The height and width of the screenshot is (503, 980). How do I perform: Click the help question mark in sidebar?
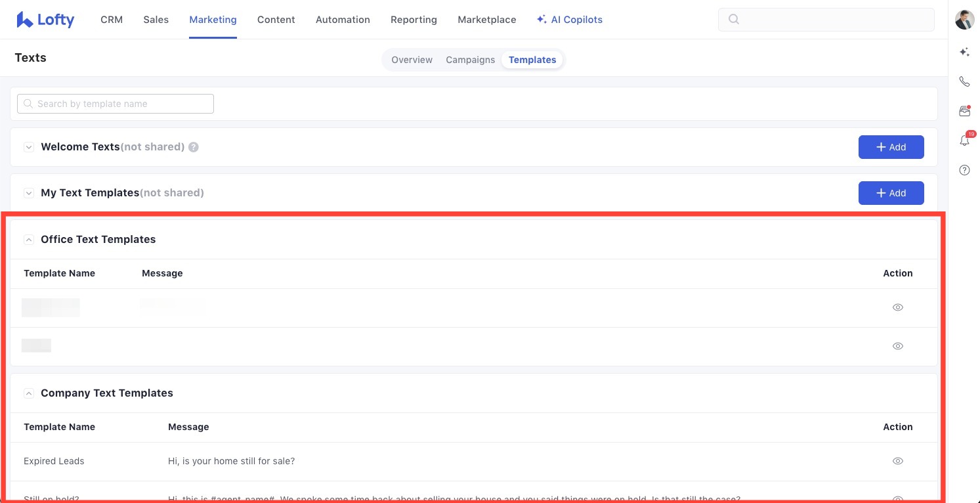(x=964, y=170)
